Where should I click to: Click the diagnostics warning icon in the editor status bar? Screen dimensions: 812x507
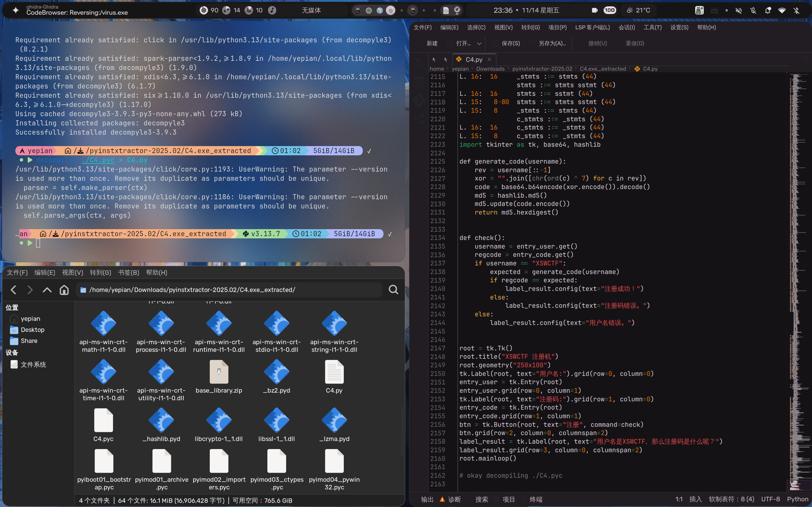click(442, 499)
